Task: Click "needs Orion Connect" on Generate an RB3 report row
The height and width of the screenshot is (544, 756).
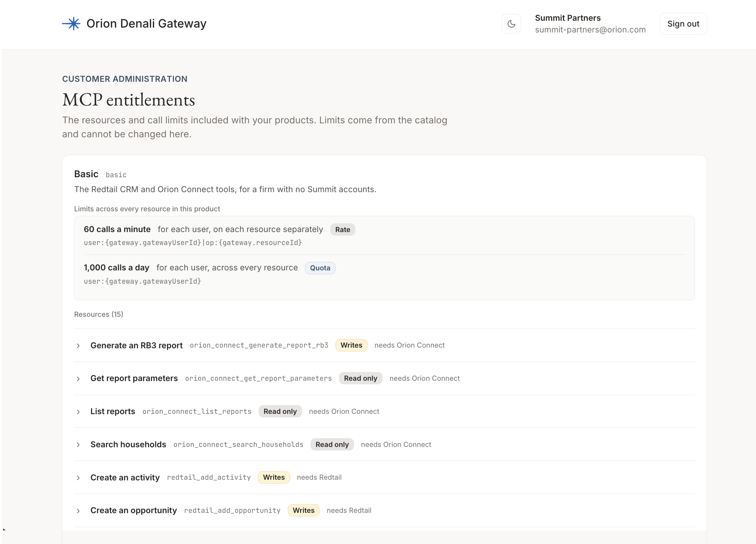Action: pos(409,345)
